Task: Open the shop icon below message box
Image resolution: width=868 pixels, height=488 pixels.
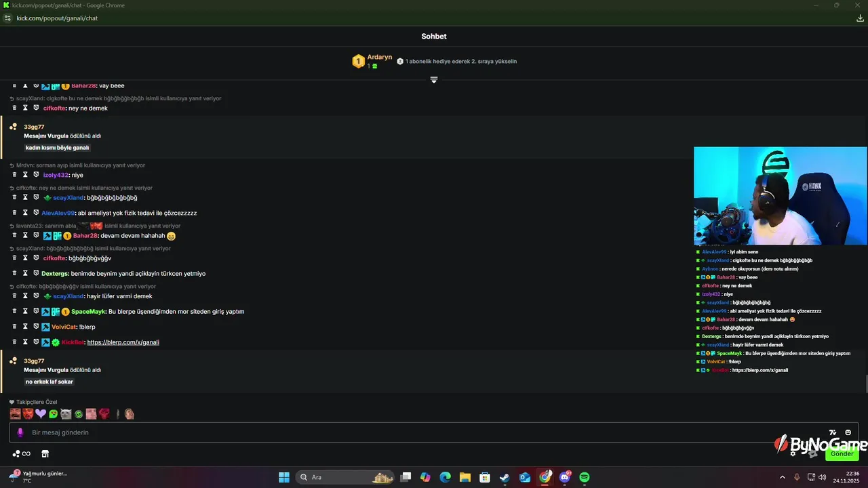Action: tap(45, 453)
